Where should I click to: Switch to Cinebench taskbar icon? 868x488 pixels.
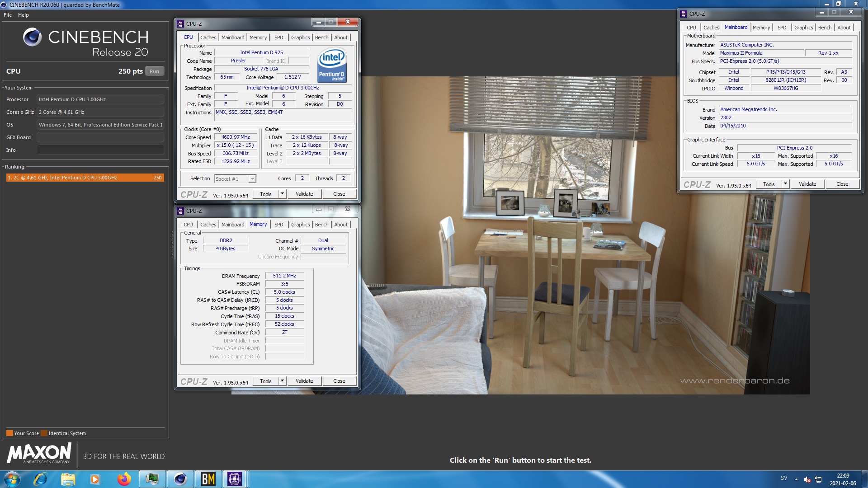pyautogui.click(x=180, y=479)
